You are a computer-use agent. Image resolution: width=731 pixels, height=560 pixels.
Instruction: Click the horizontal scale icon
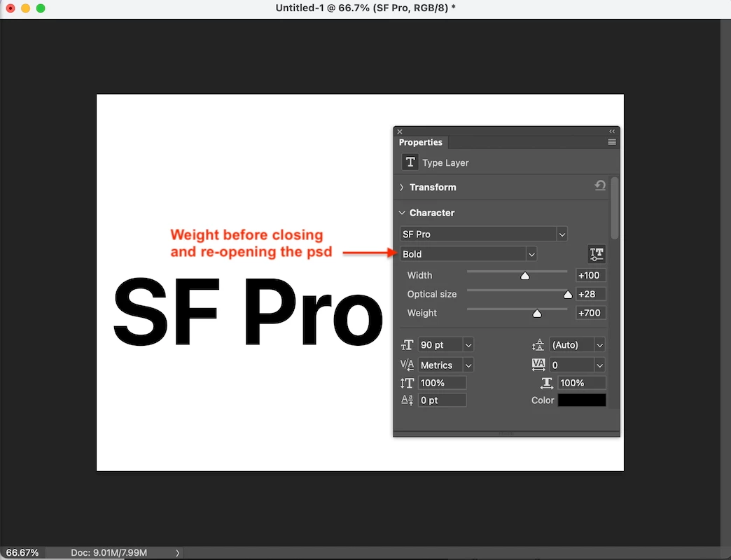click(546, 383)
